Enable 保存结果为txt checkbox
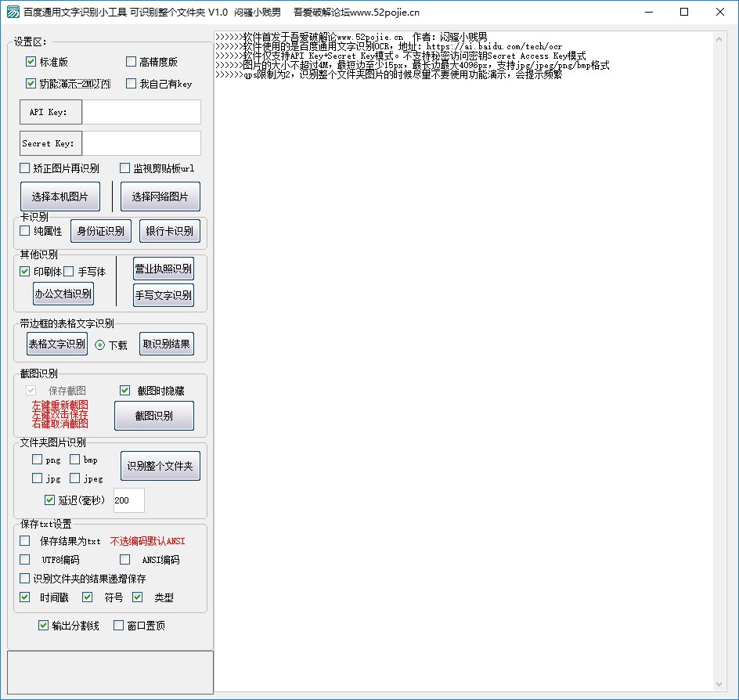 point(24,541)
